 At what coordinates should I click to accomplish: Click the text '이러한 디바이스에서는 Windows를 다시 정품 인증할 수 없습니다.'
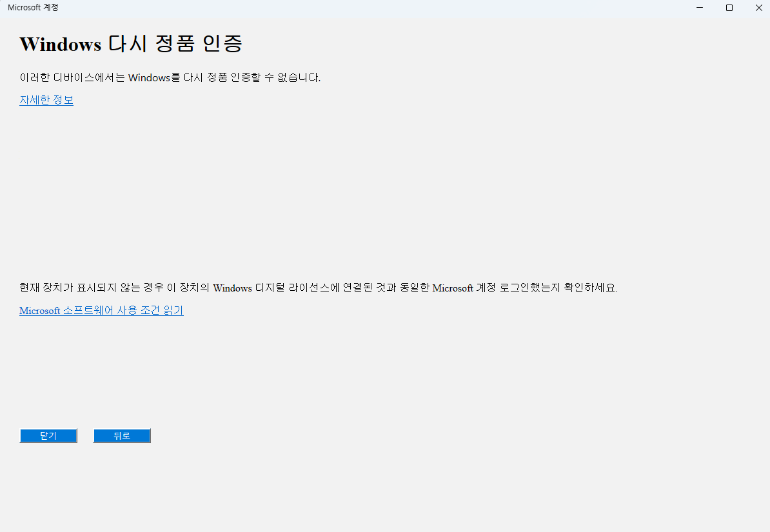tap(170, 77)
